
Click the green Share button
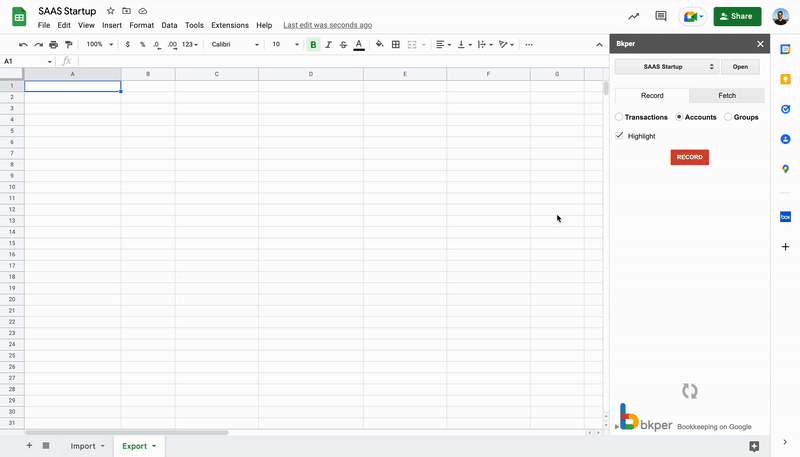(x=737, y=16)
